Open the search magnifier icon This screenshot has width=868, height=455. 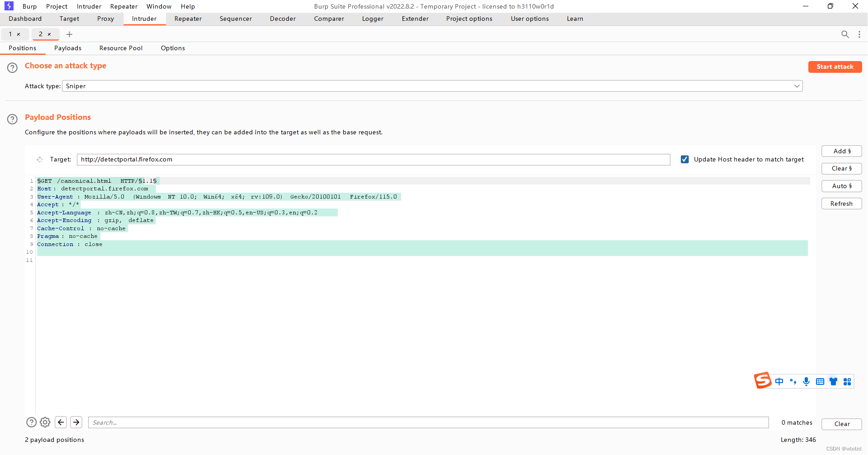[845, 34]
